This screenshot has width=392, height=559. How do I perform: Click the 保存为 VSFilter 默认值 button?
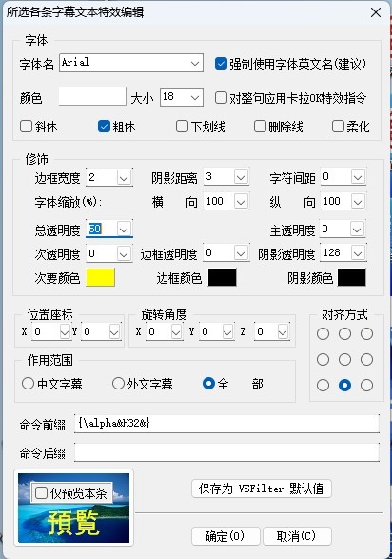point(262,489)
